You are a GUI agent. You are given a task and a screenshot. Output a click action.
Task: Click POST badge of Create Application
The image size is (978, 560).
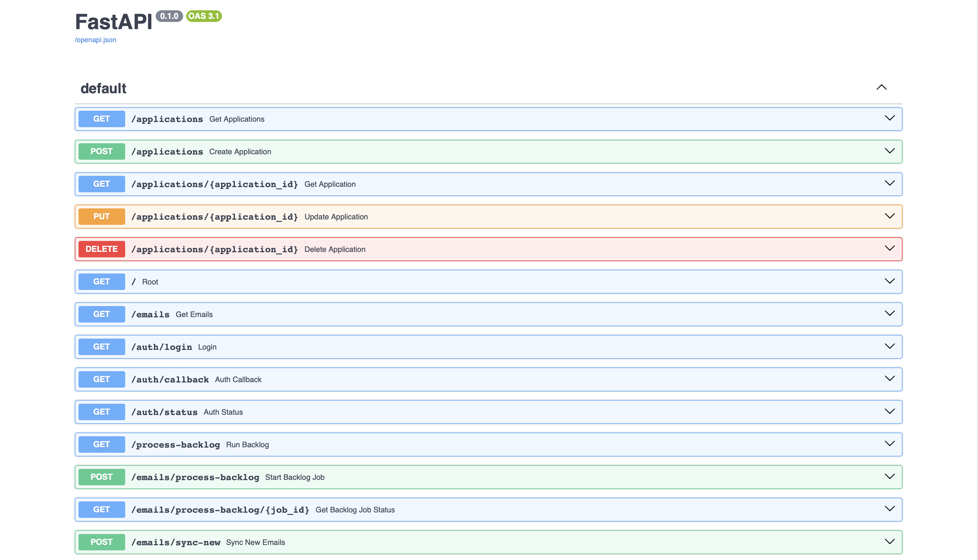[102, 151]
